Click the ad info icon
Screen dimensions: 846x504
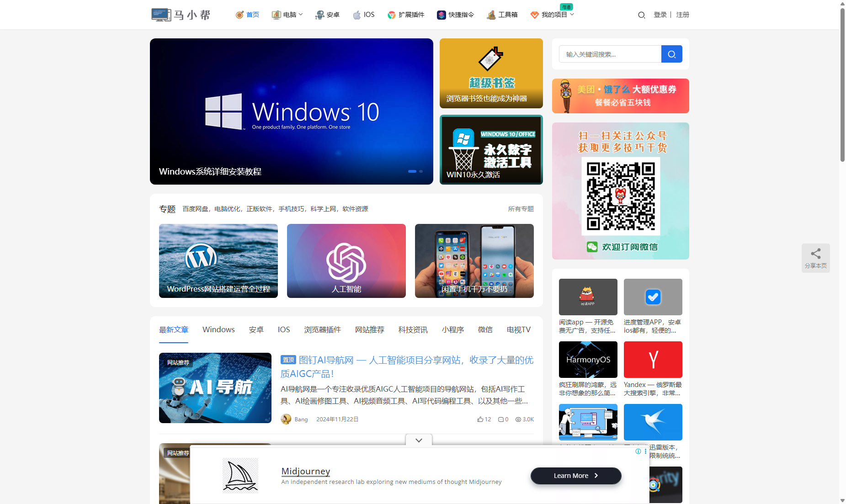click(x=638, y=451)
